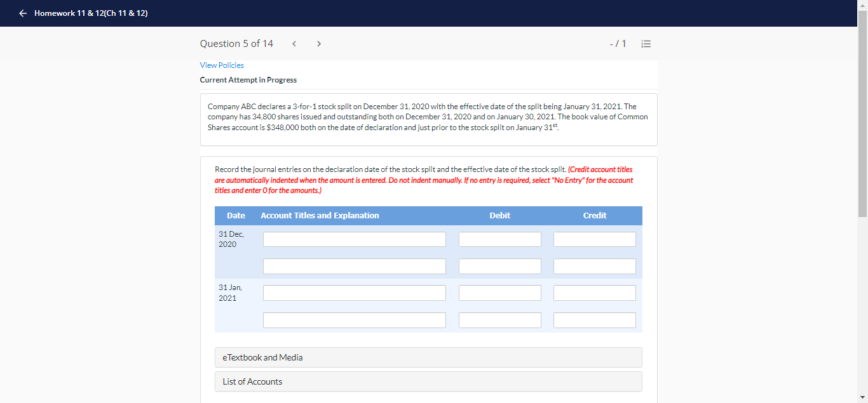Click first Credit field for 31 Dec

pyautogui.click(x=595, y=239)
